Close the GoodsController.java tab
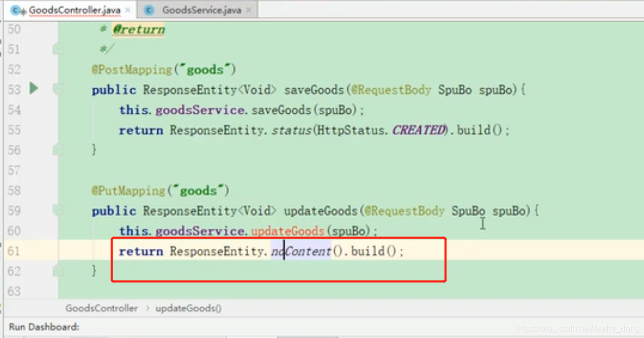Screen dimensions: 644x338 [x=128, y=10]
